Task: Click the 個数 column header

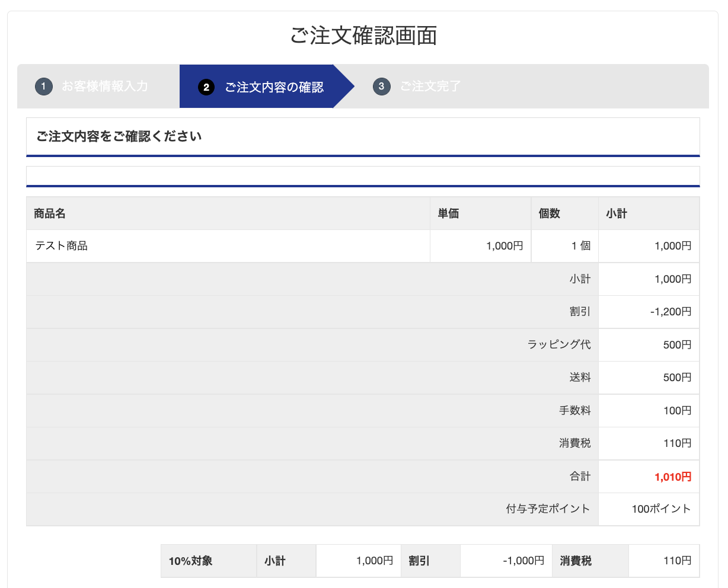Action: click(x=549, y=213)
